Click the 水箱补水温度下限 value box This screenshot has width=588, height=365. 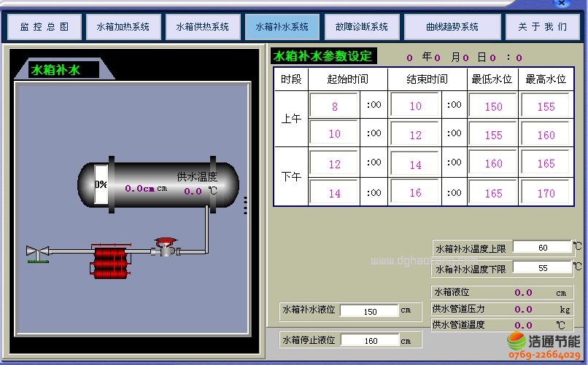coord(543,268)
